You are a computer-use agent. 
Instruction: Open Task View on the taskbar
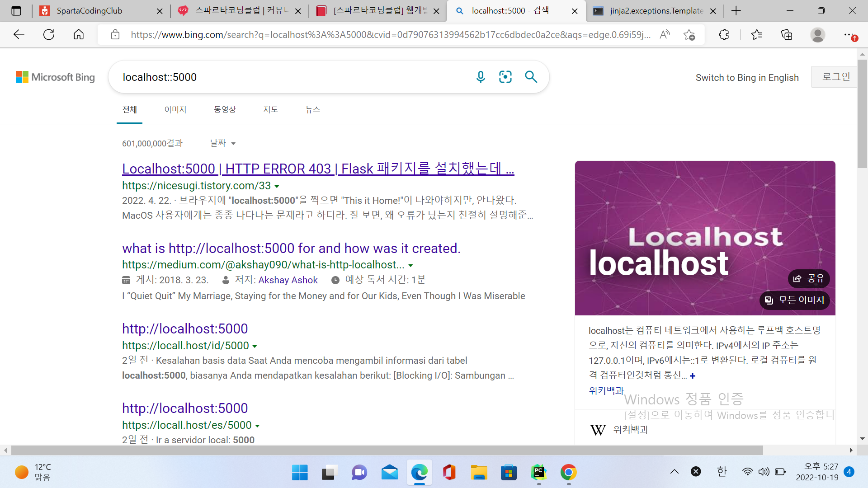(x=330, y=473)
